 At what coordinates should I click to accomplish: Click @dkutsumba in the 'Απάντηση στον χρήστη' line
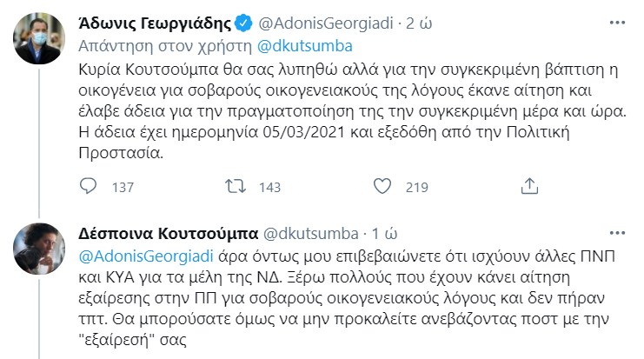[303, 44]
